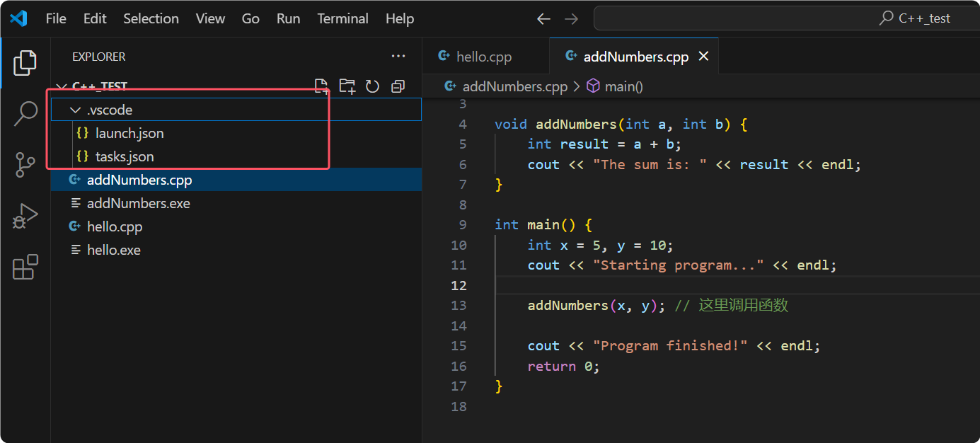The width and height of the screenshot is (980, 443).
Task: Click "int result = a + b;" line
Action: pyautogui.click(x=604, y=144)
